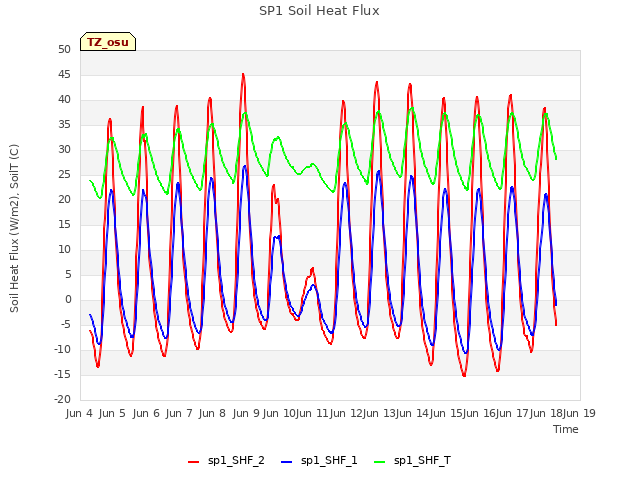Image resolution: width=640 pixels, height=480 pixels.
Task: Click the red trough near Jun 15
Action: tap(464, 375)
